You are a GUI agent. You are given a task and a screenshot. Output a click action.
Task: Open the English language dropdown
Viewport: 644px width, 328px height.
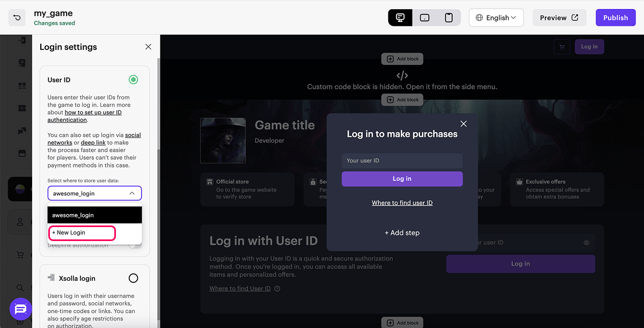[x=496, y=18]
